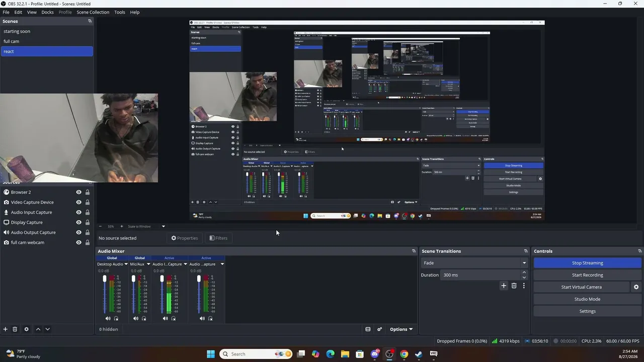Undock the Scene Transitions panel
The height and width of the screenshot is (362, 644).
coord(526,251)
